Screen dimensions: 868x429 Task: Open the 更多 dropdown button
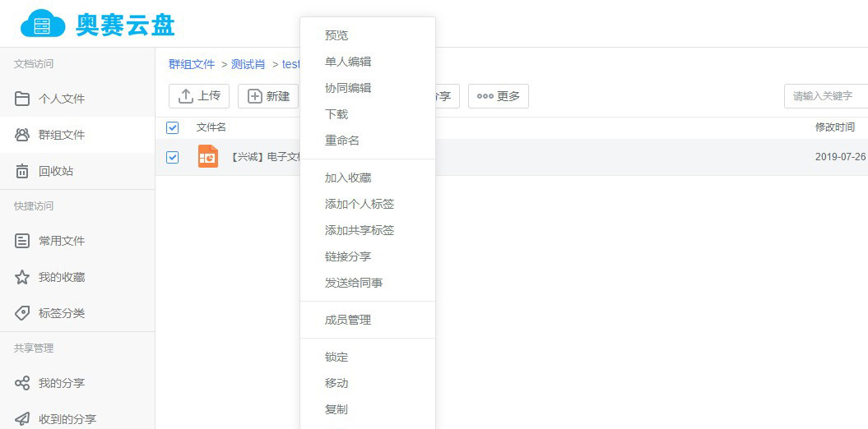tap(499, 96)
